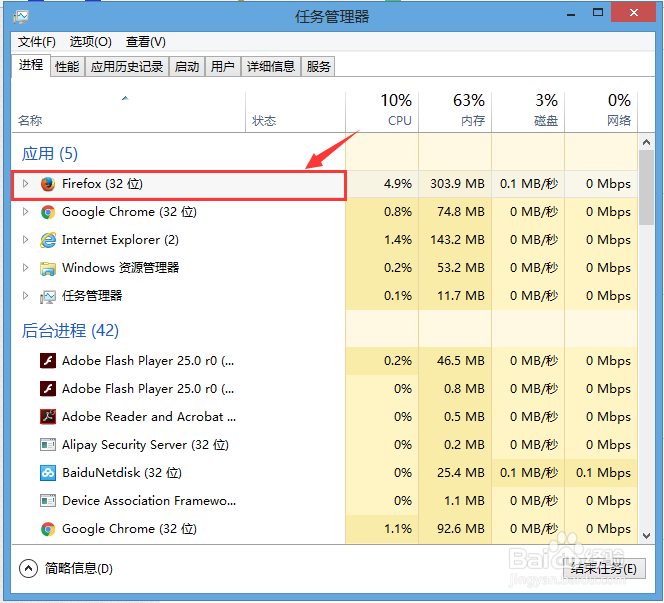Switch to the 性能 tab
This screenshot has height=603, width=664.
click(x=67, y=67)
